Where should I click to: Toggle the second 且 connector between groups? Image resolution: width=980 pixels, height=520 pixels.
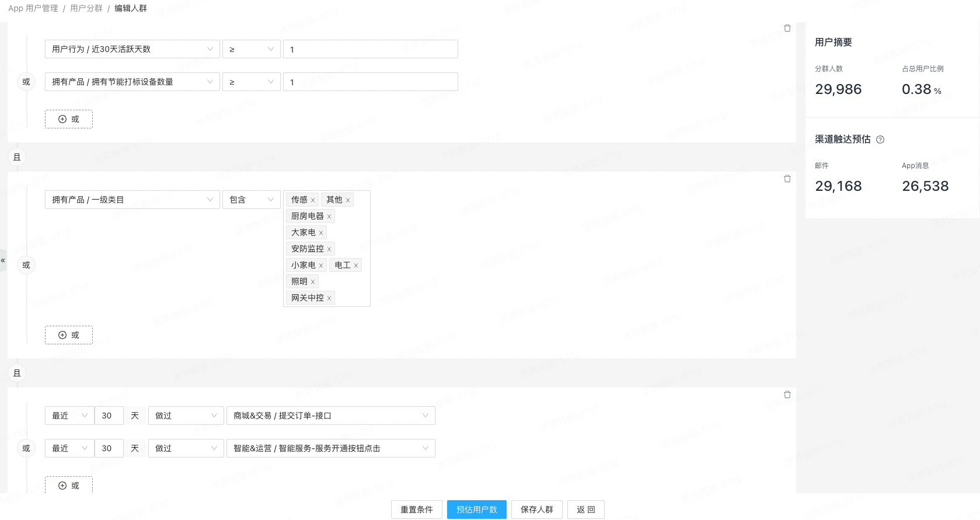pyautogui.click(x=17, y=373)
